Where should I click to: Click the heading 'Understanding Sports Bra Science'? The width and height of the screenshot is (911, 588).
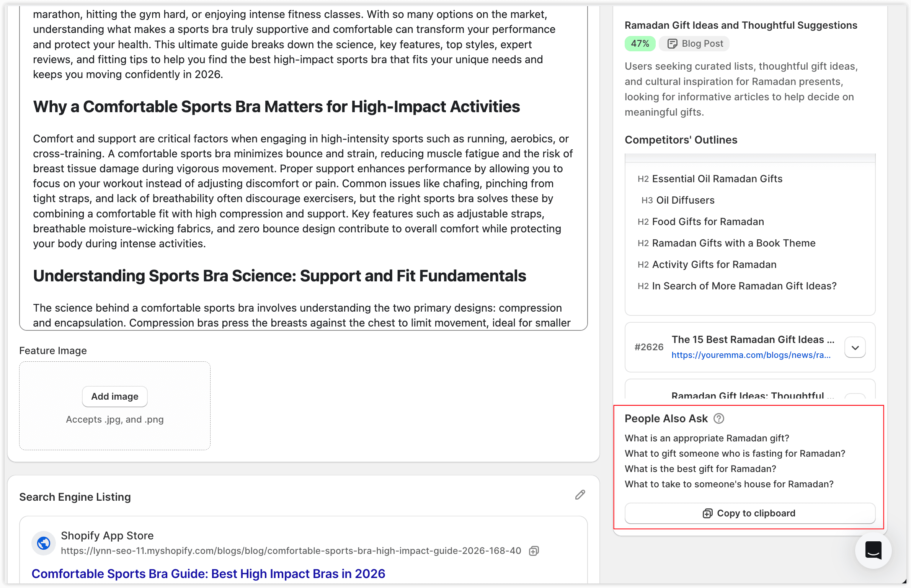[279, 276]
